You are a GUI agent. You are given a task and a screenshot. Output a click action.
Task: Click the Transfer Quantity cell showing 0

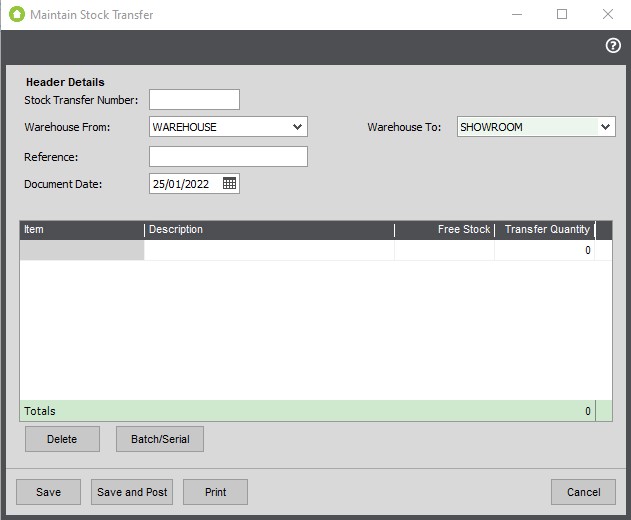pyautogui.click(x=545, y=250)
